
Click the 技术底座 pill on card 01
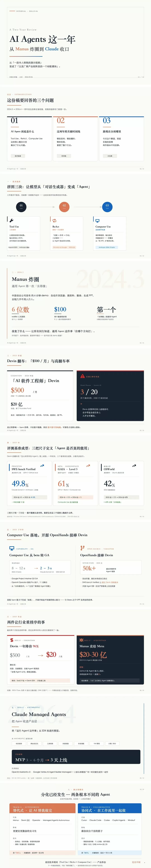[18, 156]
